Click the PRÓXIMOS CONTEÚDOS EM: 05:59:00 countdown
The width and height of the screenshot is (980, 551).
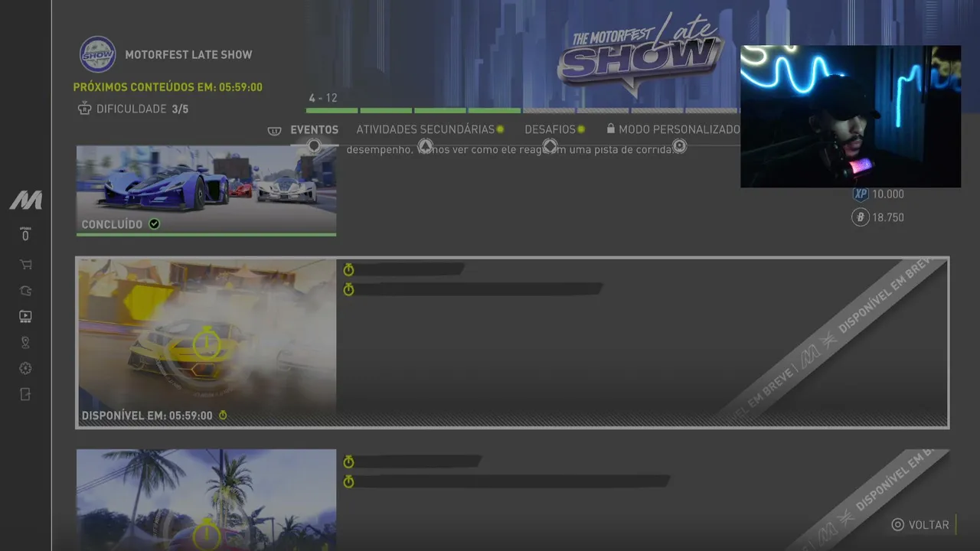click(168, 87)
